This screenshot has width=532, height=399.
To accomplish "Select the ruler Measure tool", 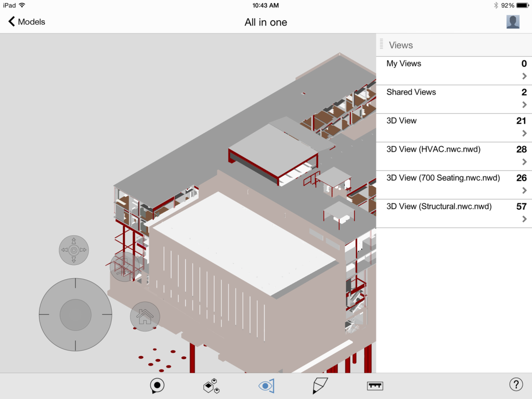I will tap(375, 386).
